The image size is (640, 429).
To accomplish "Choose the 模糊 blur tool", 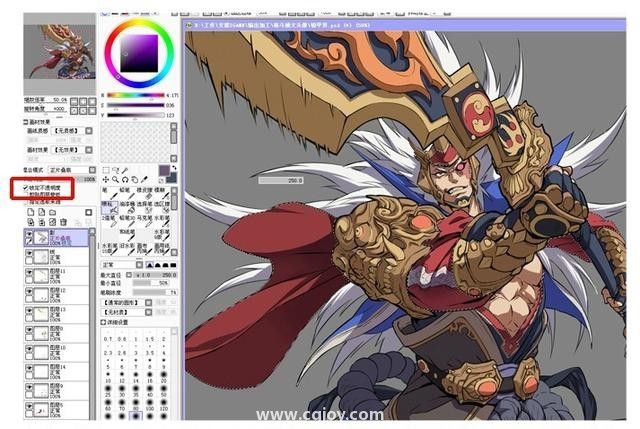I will [x=162, y=194].
